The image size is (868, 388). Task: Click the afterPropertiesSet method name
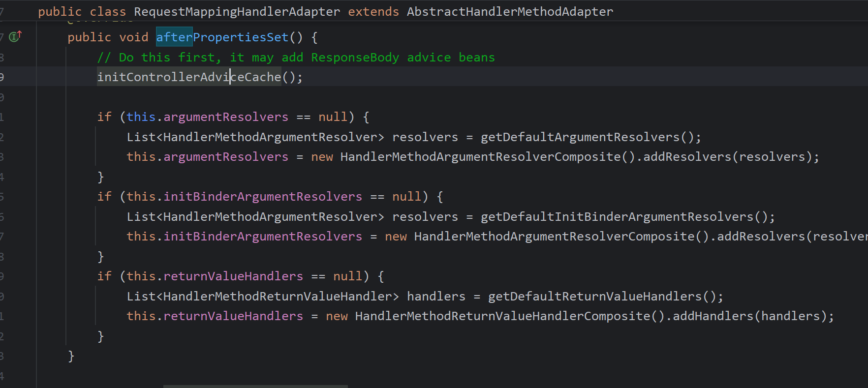click(222, 37)
